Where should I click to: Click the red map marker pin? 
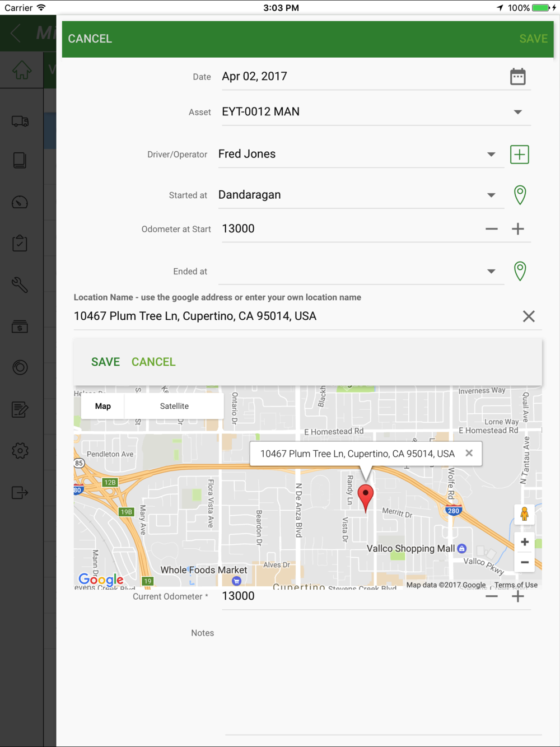pos(366,498)
